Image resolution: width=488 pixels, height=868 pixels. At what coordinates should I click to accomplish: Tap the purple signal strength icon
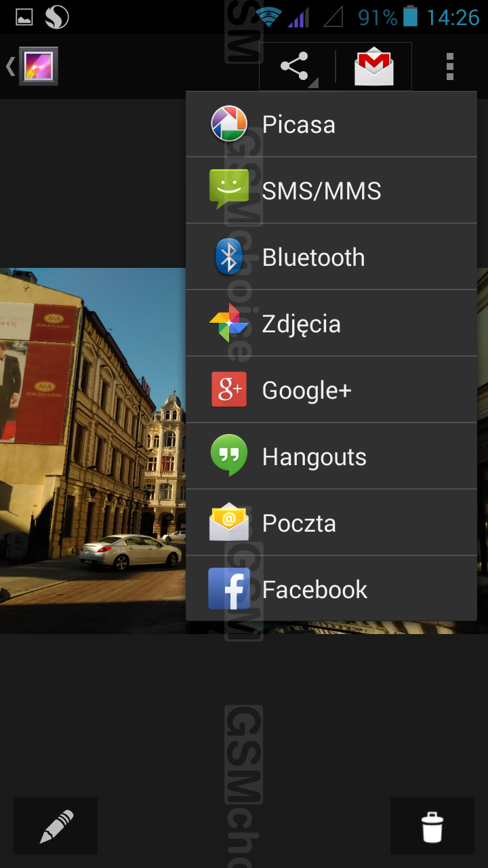coord(298,17)
